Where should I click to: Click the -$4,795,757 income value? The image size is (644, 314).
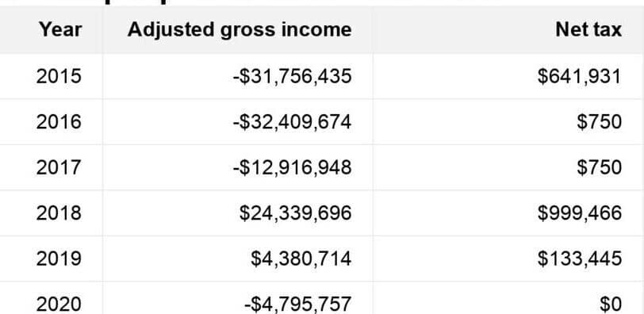(x=297, y=304)
